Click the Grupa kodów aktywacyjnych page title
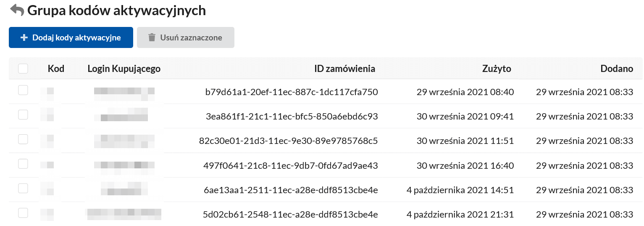This screenshot has width=644, height=226. pos(116,11)
